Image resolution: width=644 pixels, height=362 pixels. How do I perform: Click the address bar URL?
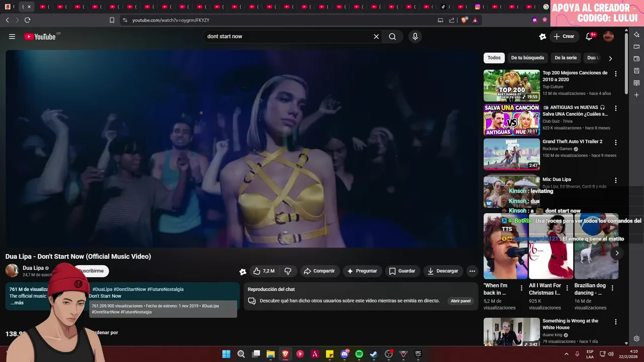point(171,20)
